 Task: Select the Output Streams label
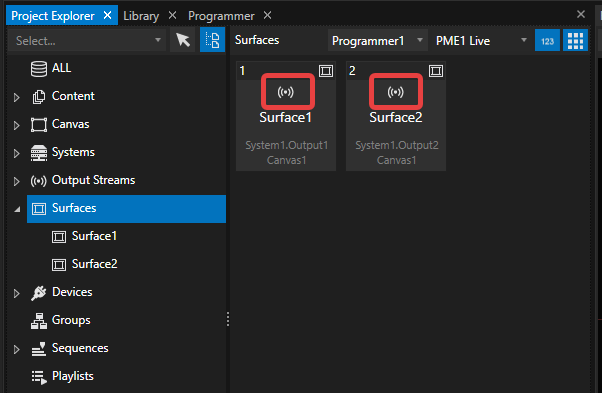point(93,180)
